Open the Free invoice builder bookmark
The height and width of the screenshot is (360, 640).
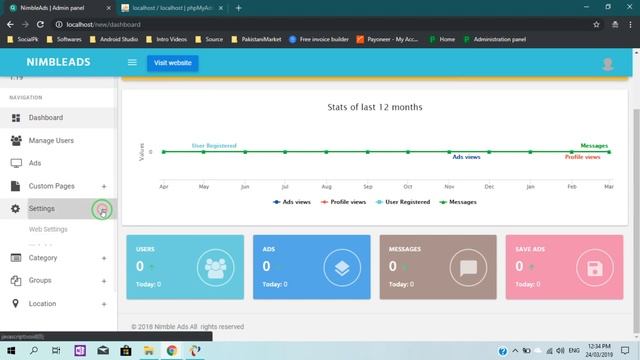coord(319,40)
